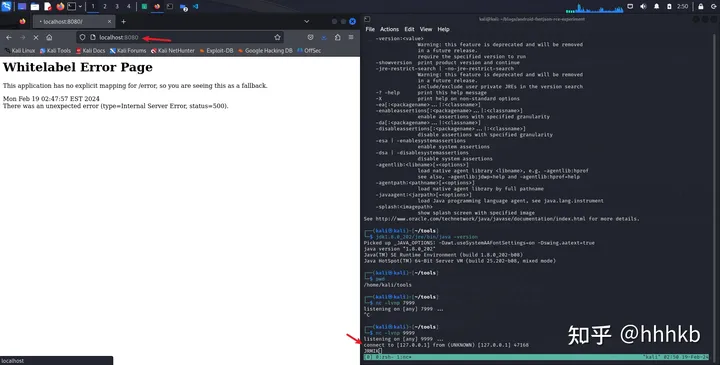Open the Kali Tools bookmark
This screenshot has width=720, height=365.
pyautogui.click(x=56, y=51)
